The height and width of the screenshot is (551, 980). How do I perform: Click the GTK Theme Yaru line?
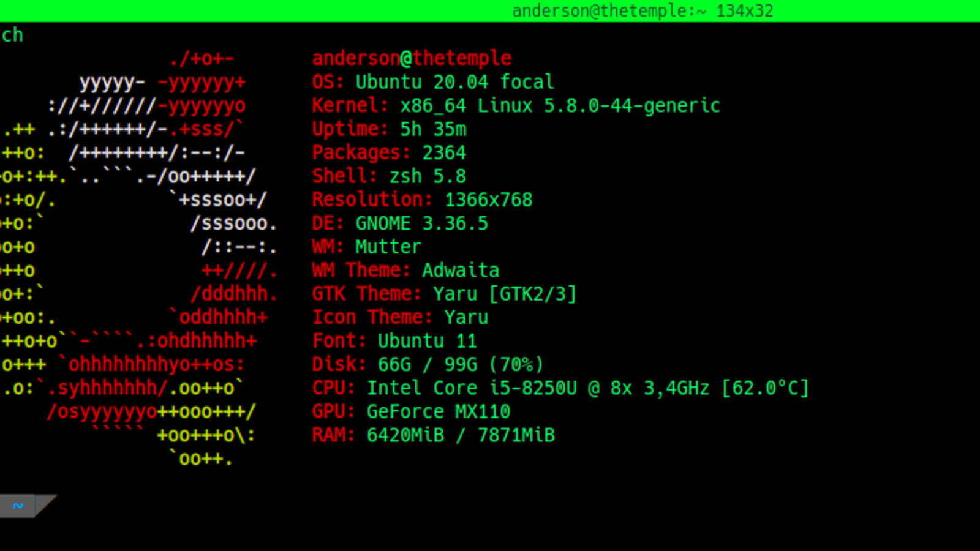(445, 294)
